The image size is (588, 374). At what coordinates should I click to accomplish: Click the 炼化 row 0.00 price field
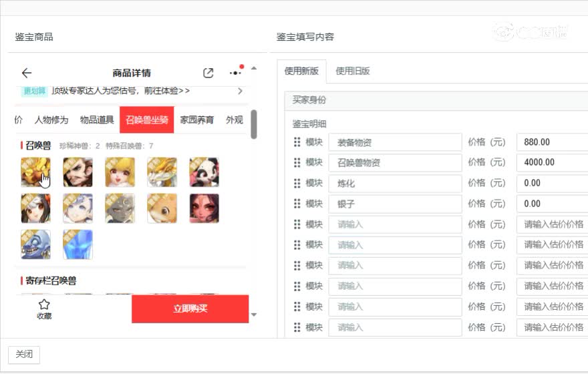coord(553,183)
